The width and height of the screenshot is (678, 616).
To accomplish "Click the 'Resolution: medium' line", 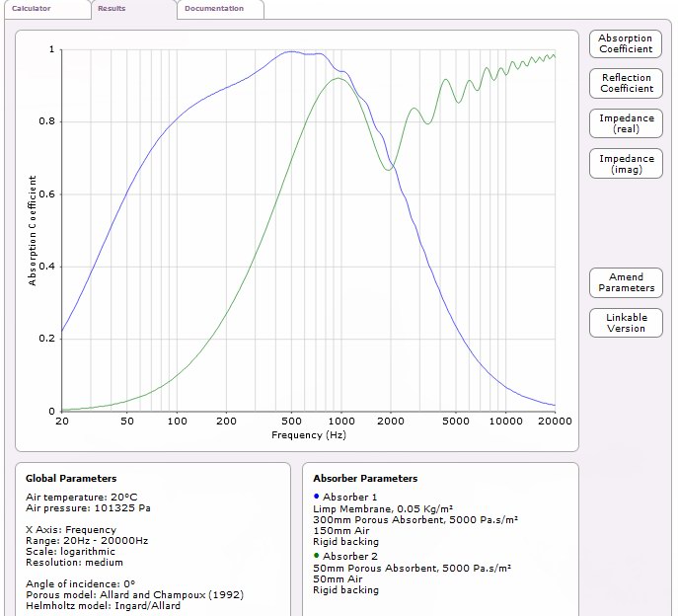I will click(74, 563).
